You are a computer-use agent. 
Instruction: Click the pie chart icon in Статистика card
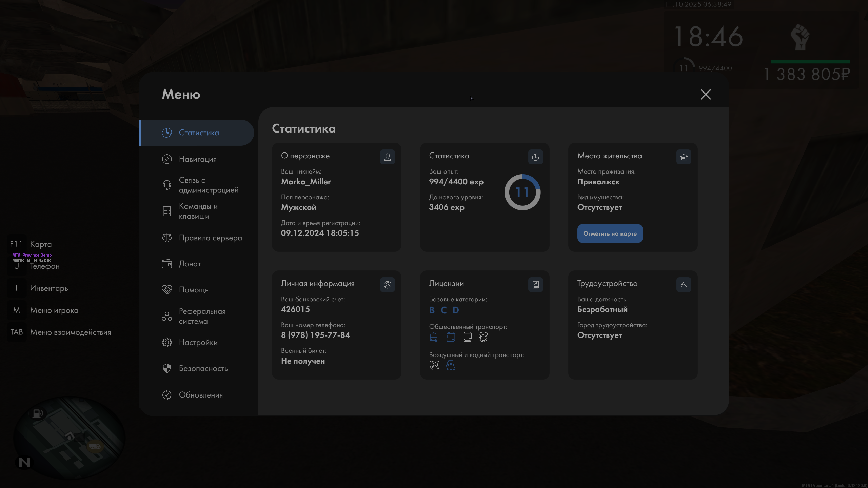pyautogui.click(x=535, y=157)
